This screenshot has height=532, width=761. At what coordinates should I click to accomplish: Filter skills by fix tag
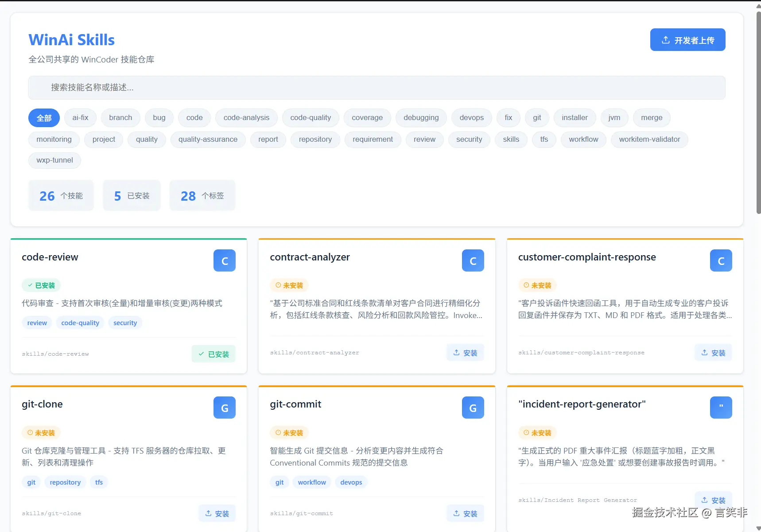509,118
